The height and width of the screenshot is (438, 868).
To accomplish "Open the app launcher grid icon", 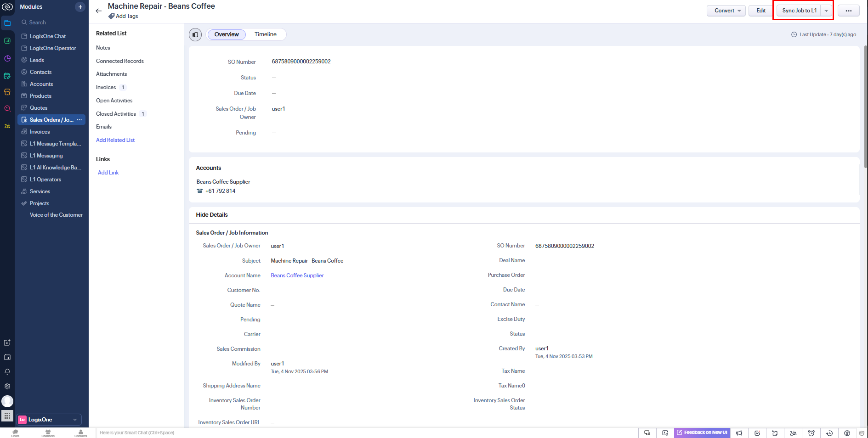I will click(7, 416).
